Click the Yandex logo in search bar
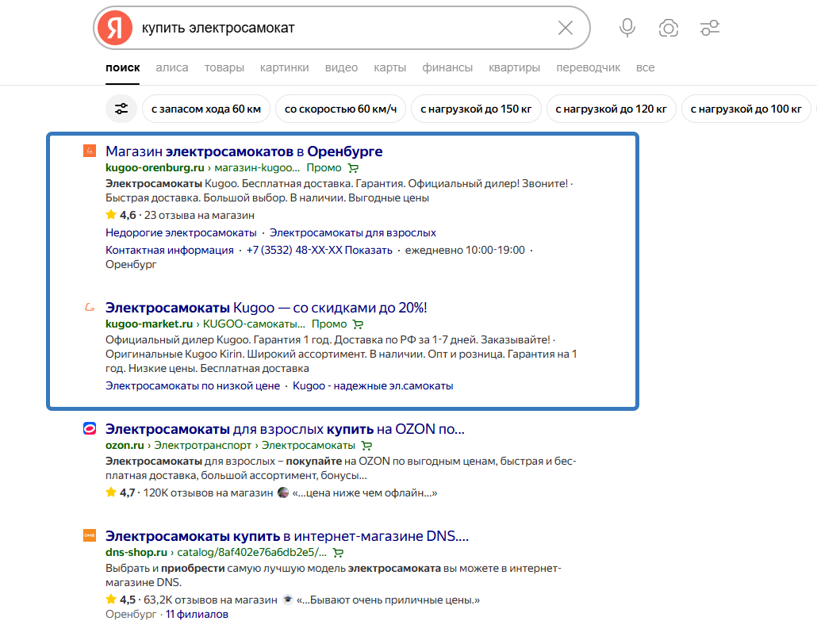 point(115,28)
